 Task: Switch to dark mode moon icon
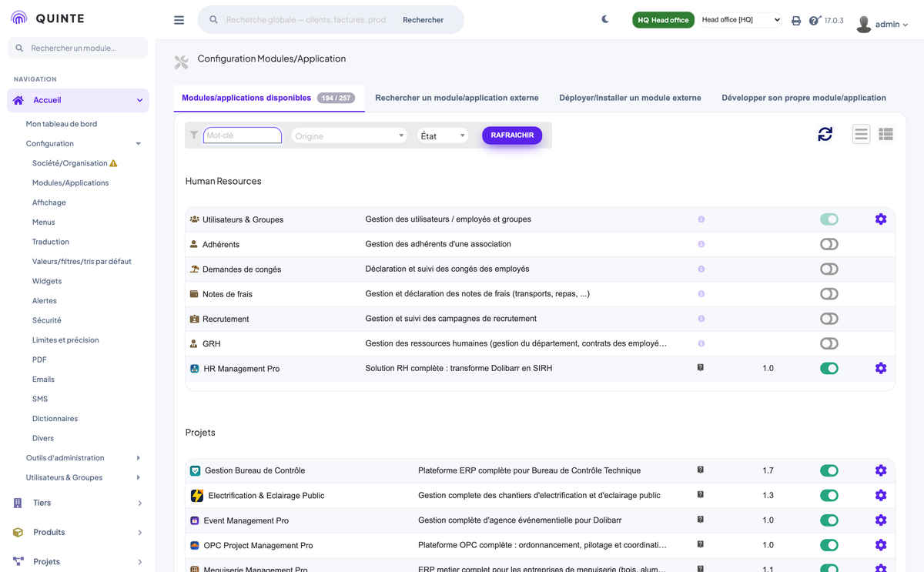[605, 19]
